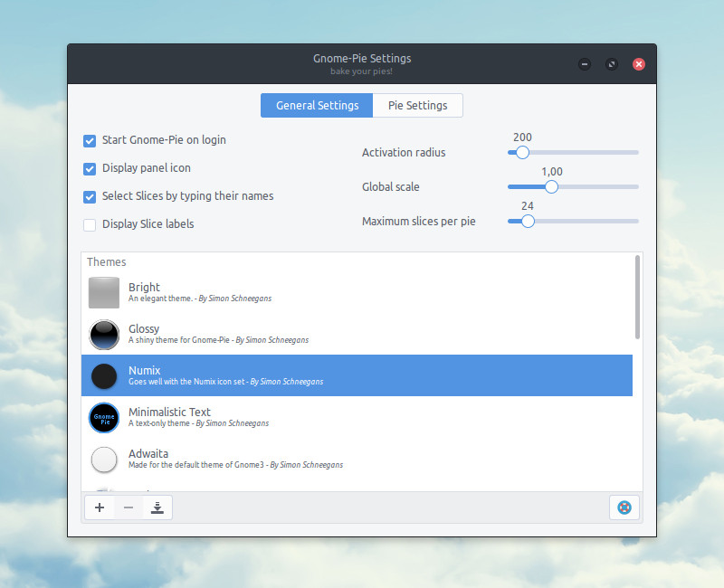Enable the Display Slice labels checkbox

coord(90,224)
